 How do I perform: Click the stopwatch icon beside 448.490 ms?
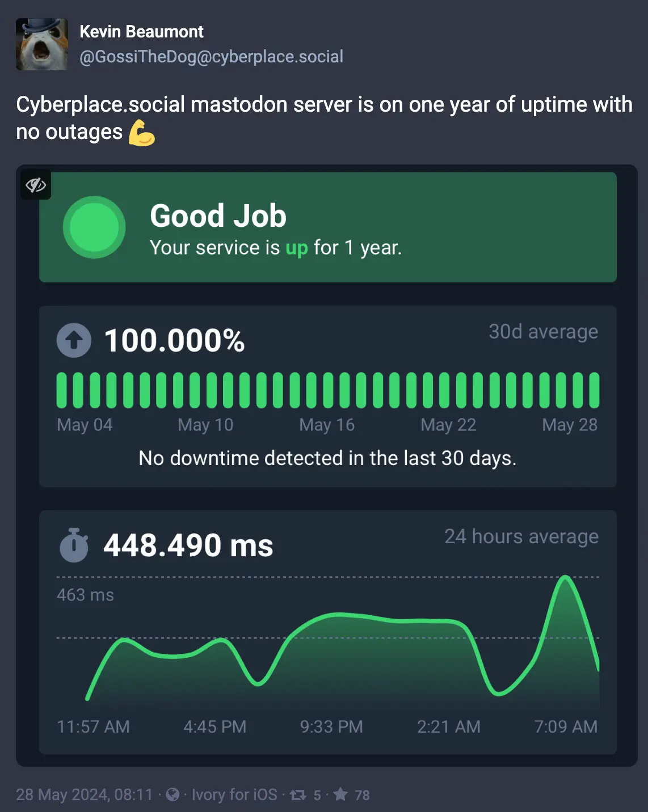(x=74, y=545)
